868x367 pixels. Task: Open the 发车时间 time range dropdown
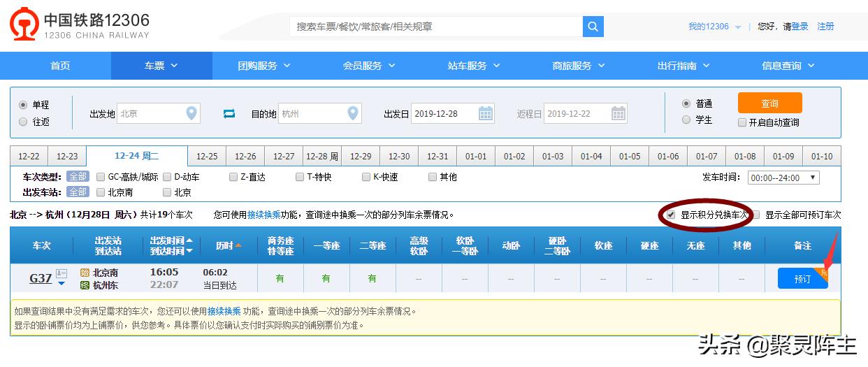coord(783,178)
